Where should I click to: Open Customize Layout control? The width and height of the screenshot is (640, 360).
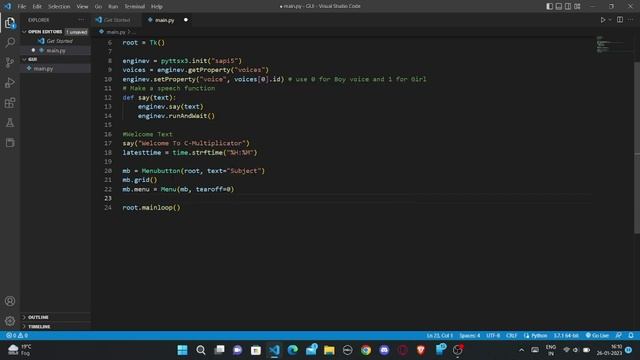[x=577, y=6]
